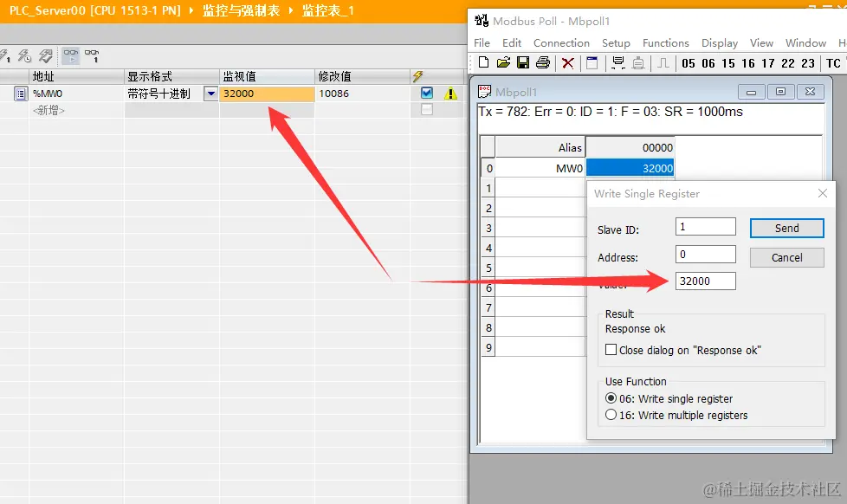
Task: Click the Slave ID input field
Action: [706, 226]
